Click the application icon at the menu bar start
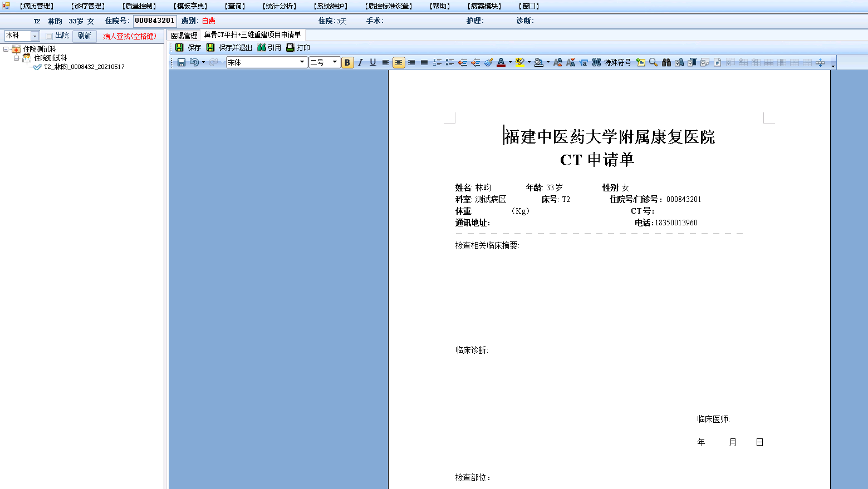The height and width of the screenshot is (489, 868). [x=6, y=6]
